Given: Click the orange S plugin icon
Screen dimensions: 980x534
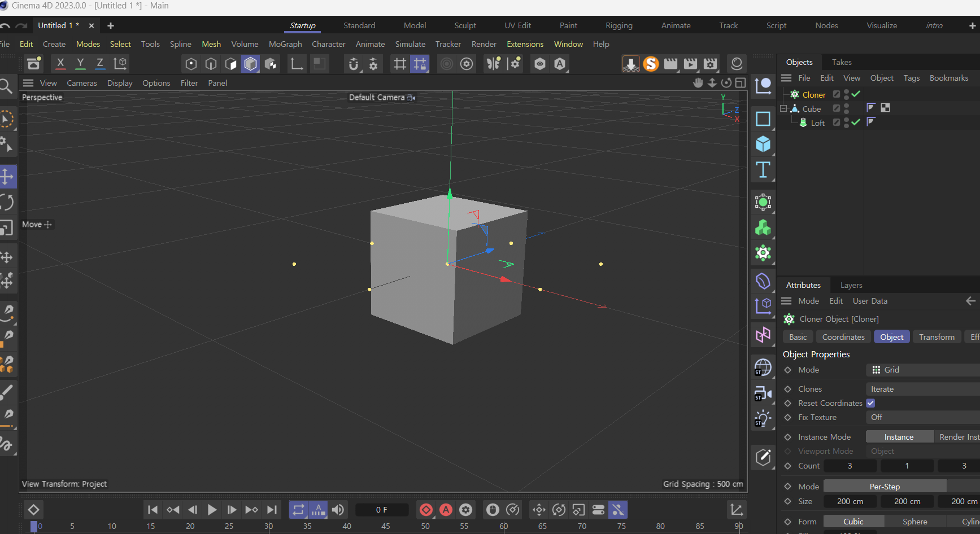Looking at the screenshot, I should pos(651,64).
